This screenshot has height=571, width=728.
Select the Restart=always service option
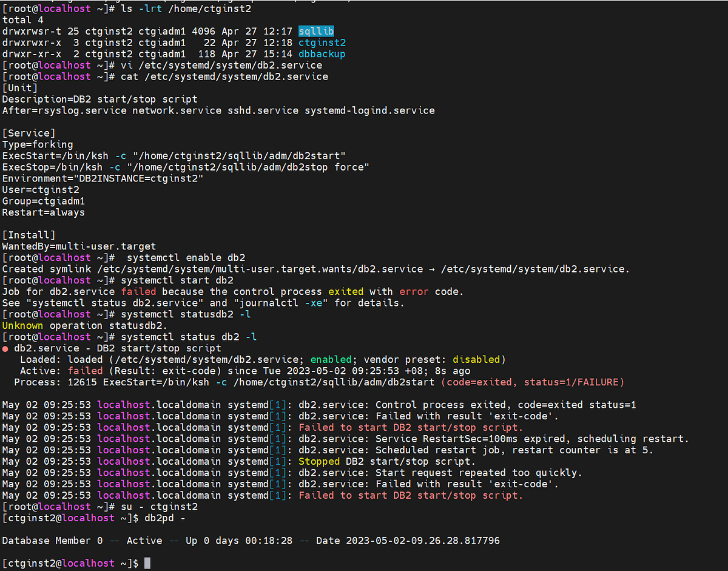point(43,212)
